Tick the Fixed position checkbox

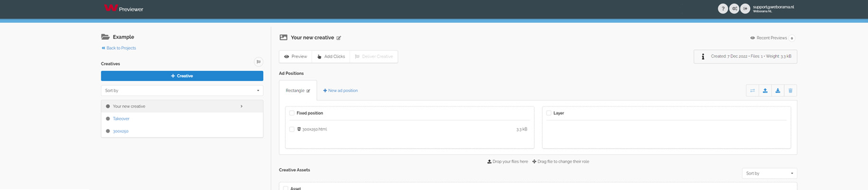292,113
